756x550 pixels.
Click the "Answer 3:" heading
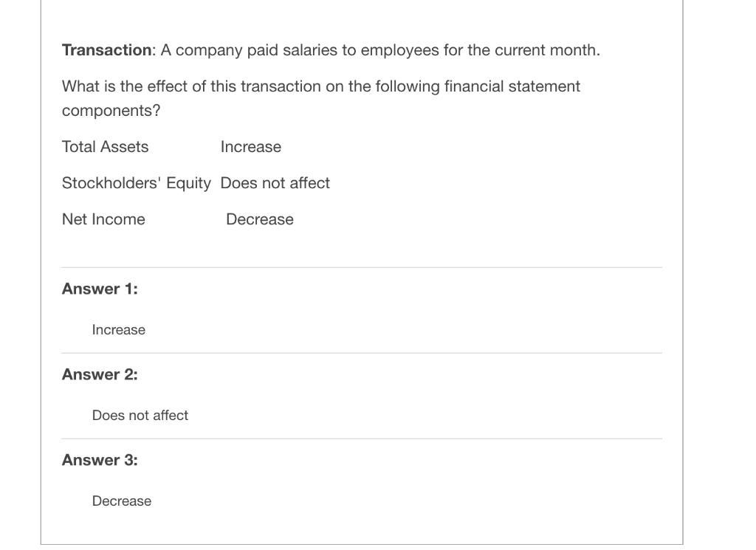(x=100, y=460)
